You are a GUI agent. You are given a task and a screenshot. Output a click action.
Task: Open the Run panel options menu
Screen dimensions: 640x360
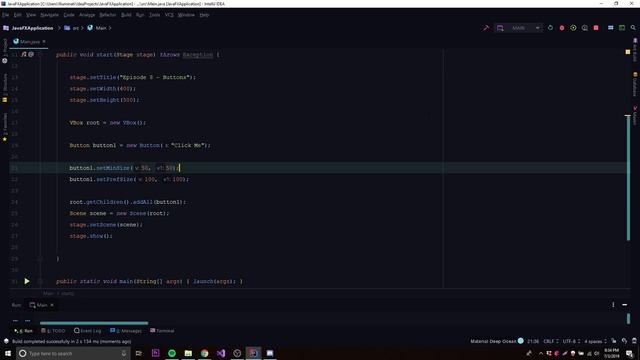click(613, 304)
